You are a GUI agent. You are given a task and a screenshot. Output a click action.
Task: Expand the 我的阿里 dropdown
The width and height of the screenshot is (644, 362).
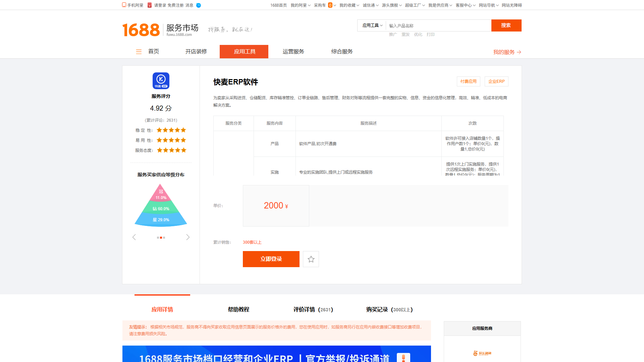pyautogui.click(x=301, y=5)
